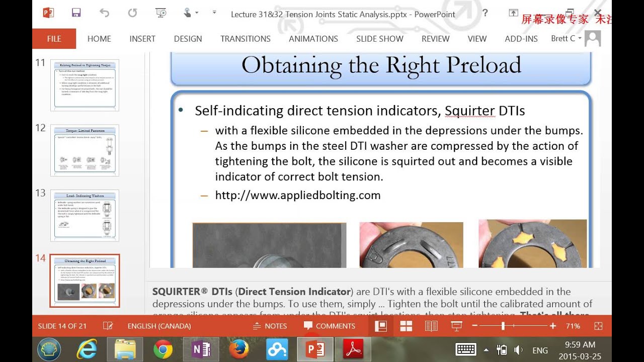Click the PowerPoint application logo icon
Image resolution: width=644 pixels, height=362 pixels.
[48, 13]
